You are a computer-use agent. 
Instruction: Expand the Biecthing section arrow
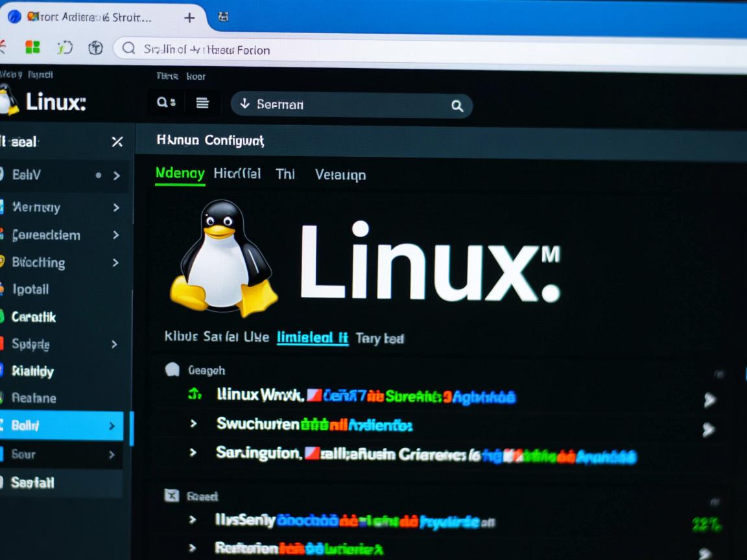pyautogui.click(x=117, y=262)
